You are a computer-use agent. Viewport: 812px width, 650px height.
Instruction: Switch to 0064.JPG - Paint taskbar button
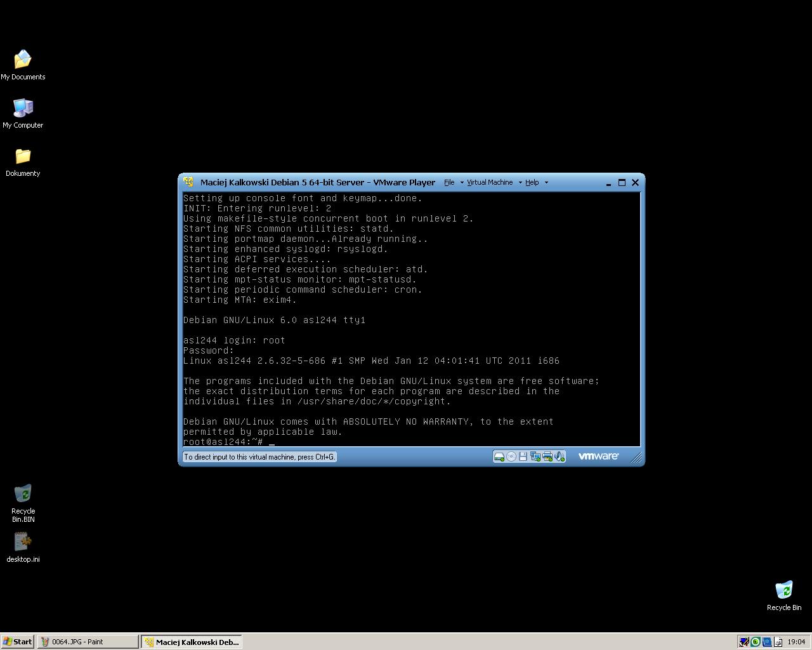[x=88, y=642]
